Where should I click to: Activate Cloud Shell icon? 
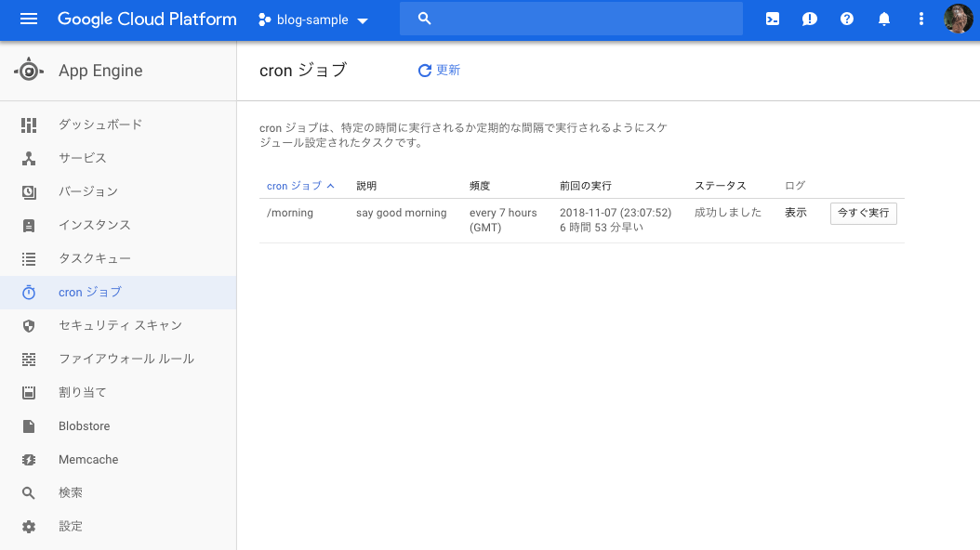(773, 19)
